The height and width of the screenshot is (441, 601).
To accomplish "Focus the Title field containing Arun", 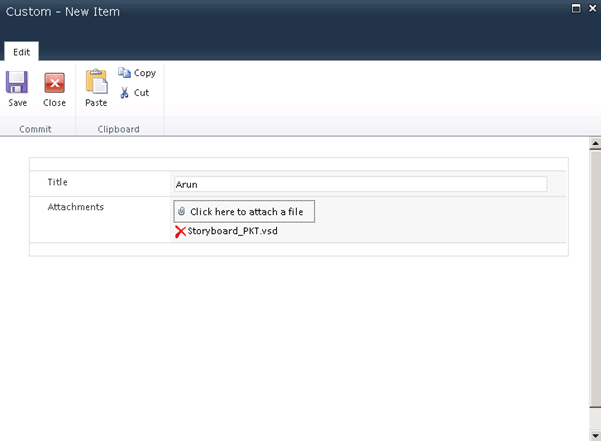I will pos(360,184).
